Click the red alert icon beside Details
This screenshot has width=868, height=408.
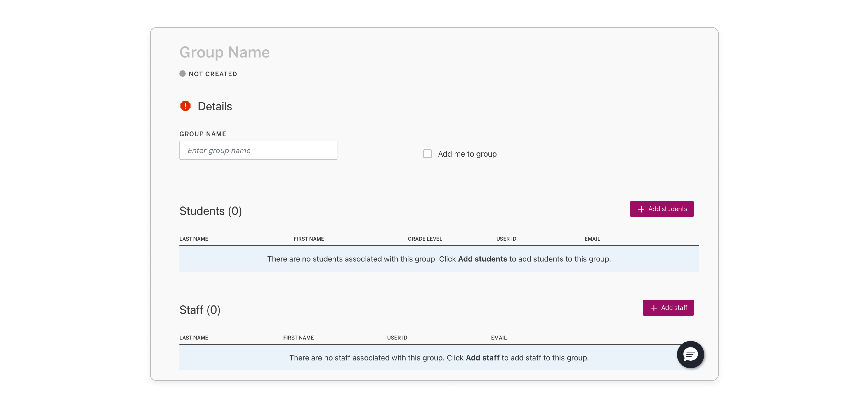click(x=185, y=106)
